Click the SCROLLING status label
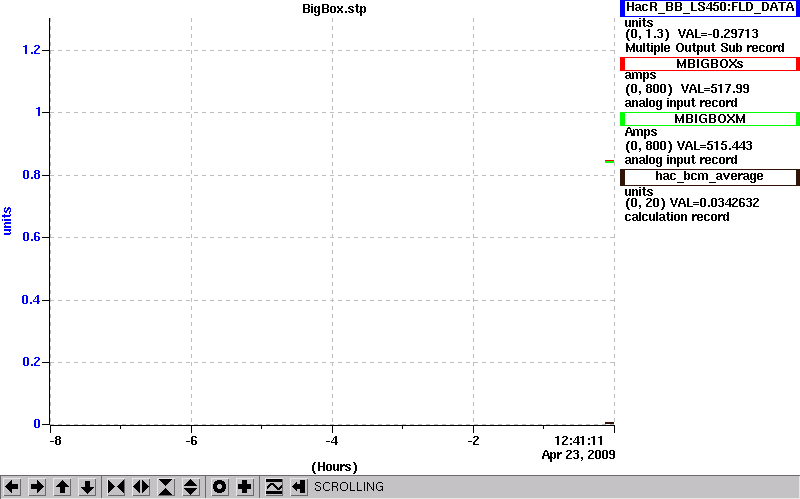 click(x=349, y=487)
